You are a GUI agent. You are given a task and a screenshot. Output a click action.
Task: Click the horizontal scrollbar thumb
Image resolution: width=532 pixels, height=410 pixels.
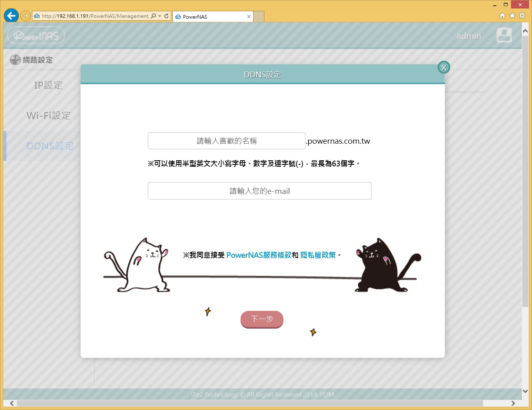click(x=250, y=403)
